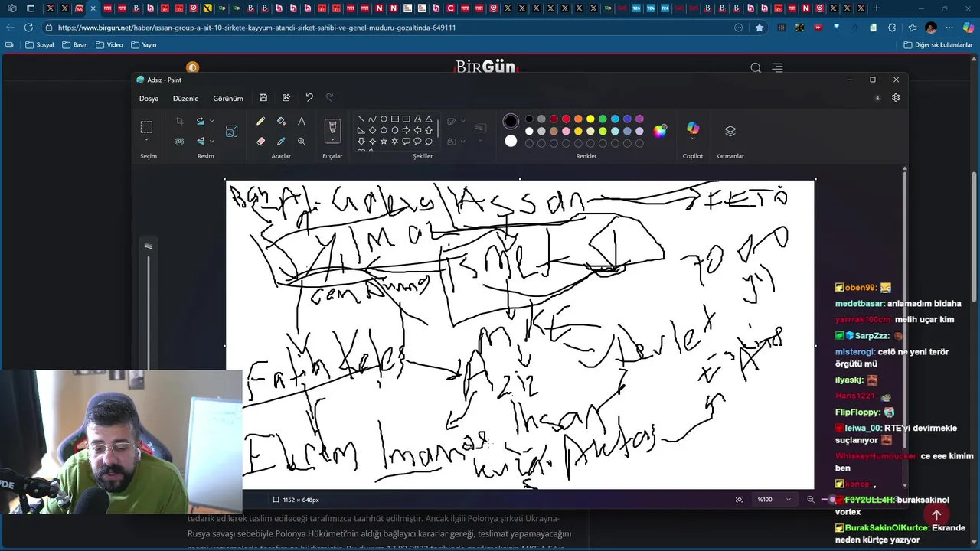Click the fit to window icon in status bar
Viewport: 980px width, 551px height.
740,500
